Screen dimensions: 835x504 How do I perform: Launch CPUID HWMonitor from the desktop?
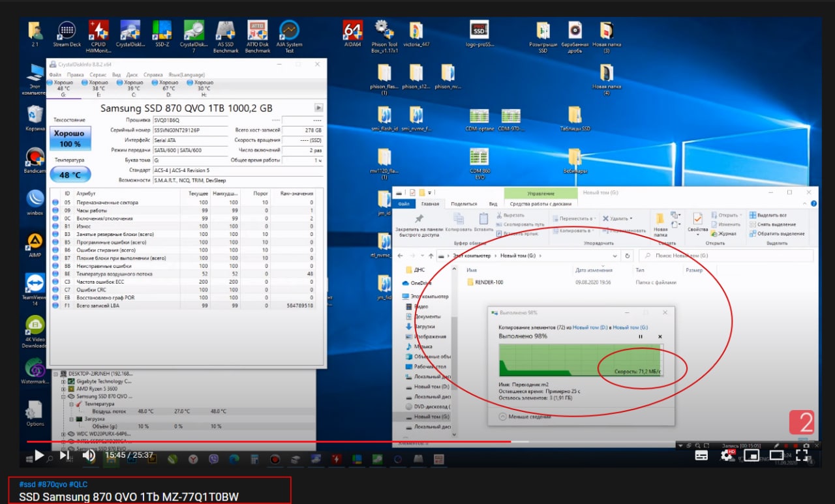click(99, 37)
